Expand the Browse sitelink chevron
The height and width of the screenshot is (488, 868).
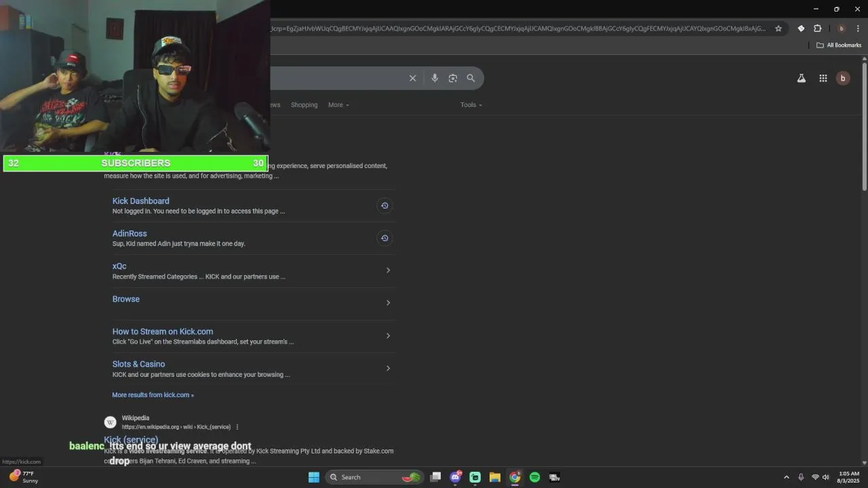[x=388, y=303]
